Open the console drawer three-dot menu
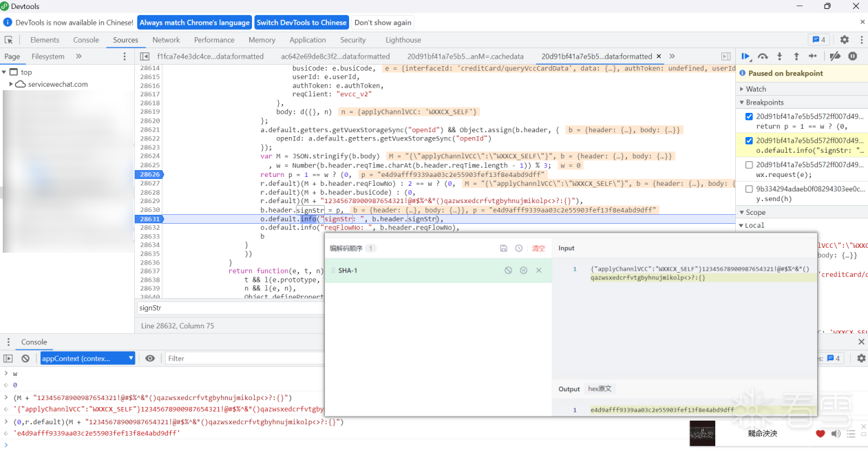 9,342
